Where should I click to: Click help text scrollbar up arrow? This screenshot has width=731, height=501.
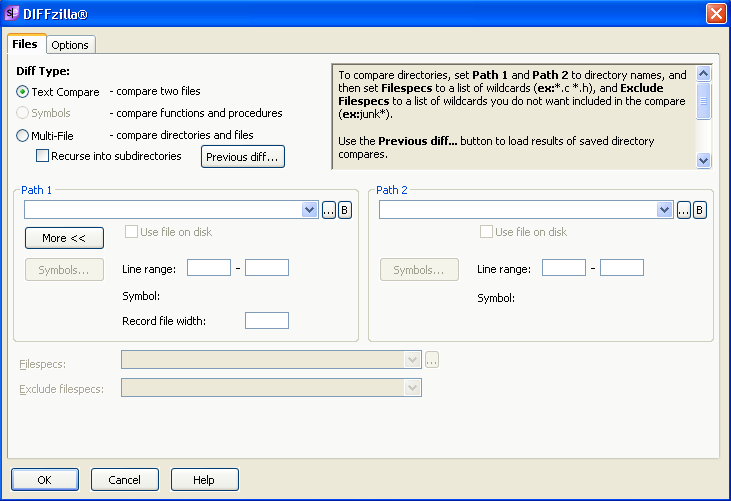point(703,73)
